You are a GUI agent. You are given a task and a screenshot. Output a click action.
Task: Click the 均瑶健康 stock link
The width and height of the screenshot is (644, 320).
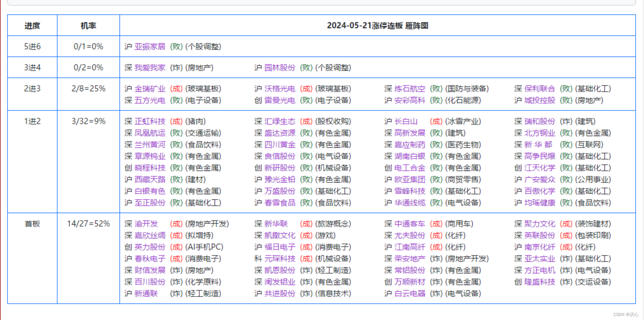pyautogui.click(x=540, y=203)
